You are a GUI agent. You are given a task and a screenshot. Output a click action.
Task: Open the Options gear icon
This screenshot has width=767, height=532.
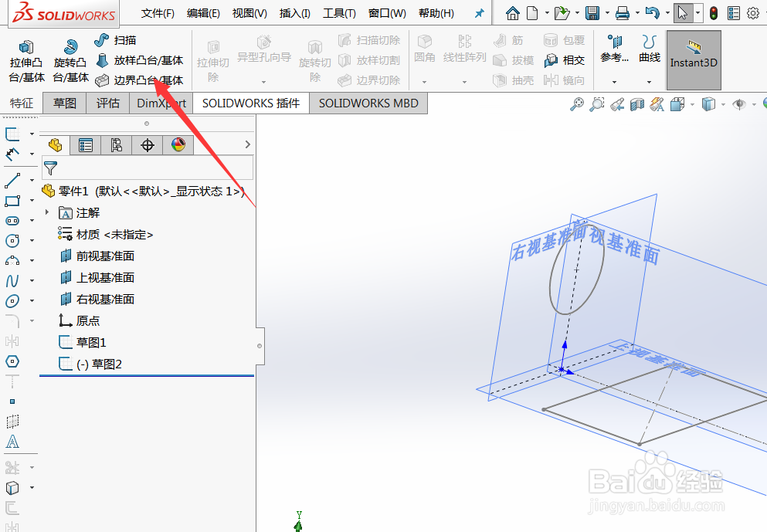753,13
